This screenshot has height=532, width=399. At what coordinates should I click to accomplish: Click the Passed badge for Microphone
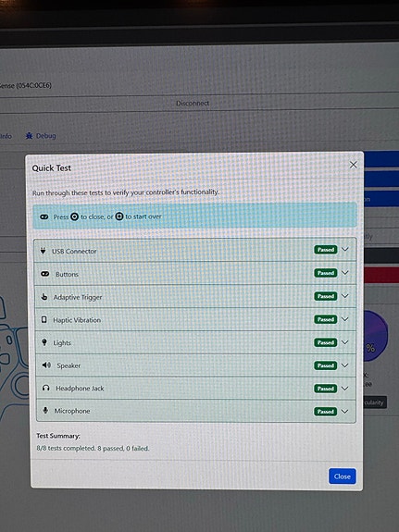325,412
